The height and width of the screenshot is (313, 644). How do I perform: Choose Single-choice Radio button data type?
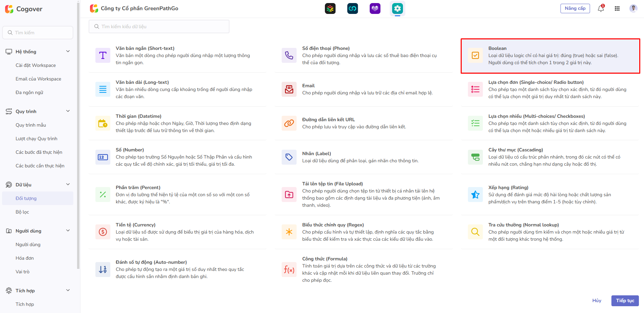click(x=550, y=89)
